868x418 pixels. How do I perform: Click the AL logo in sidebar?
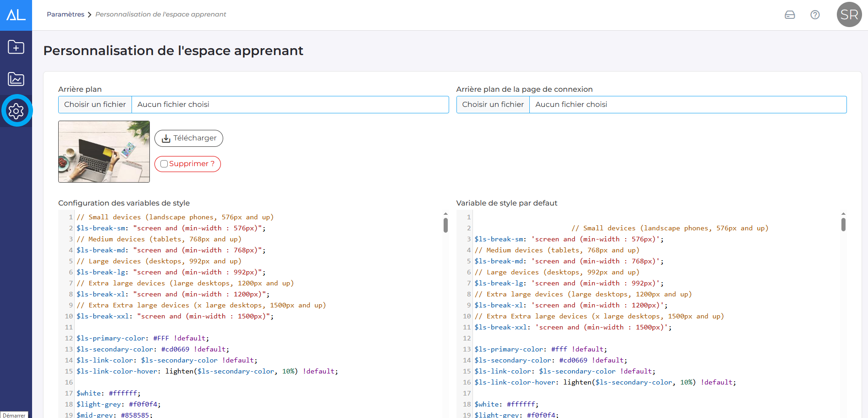pyautogui.click(x=16, y=15)
